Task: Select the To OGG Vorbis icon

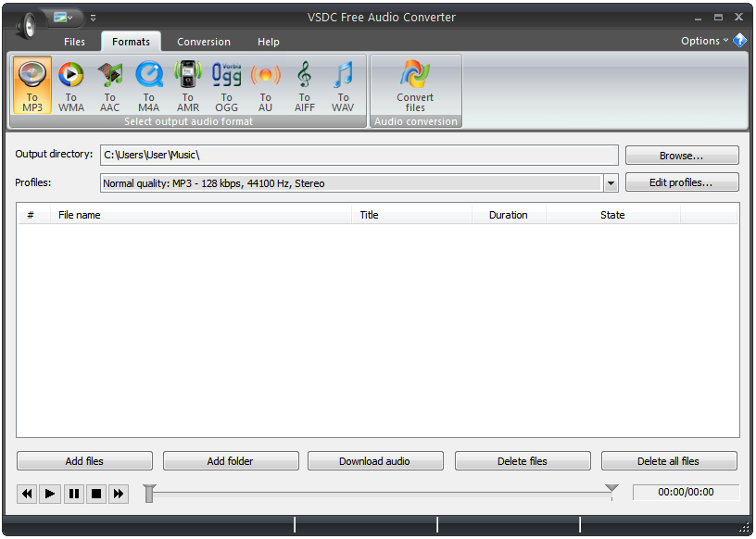Action: pyautogui.click(x=227, y=86)
